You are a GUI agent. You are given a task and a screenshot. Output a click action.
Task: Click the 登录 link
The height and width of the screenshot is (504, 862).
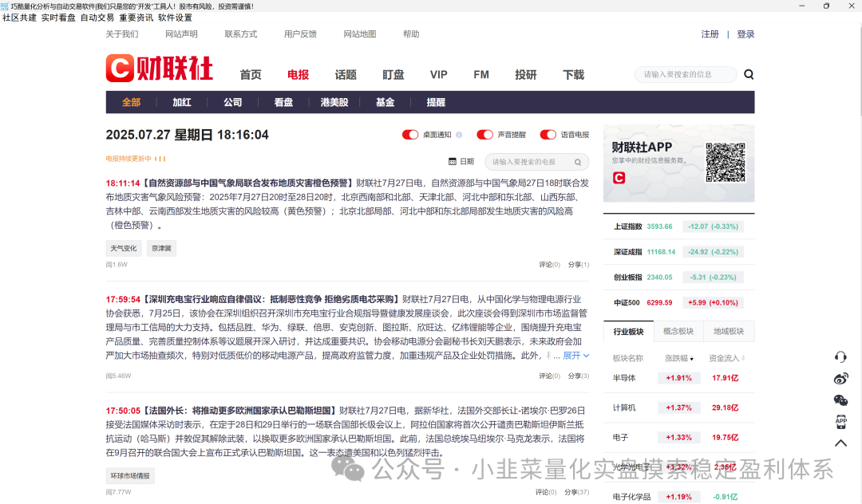click(745, 34)
